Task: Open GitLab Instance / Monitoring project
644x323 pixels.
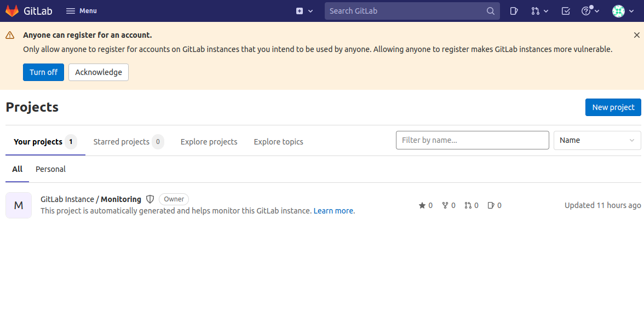Action: [91, 199]
